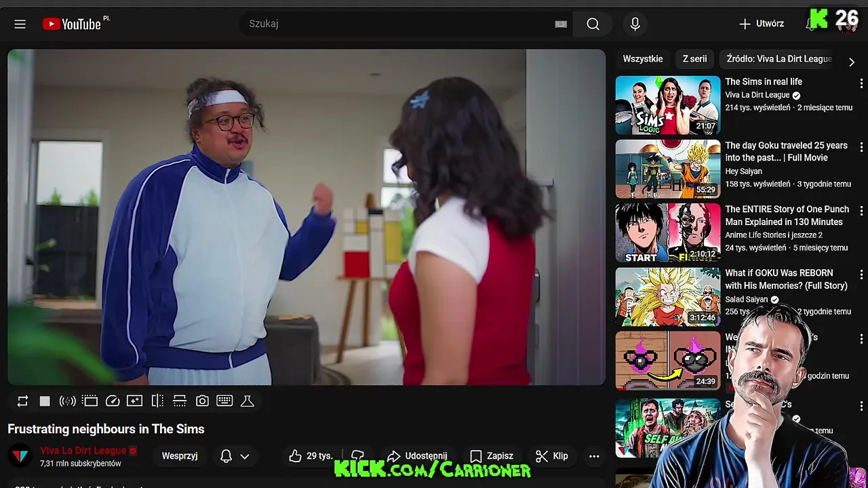Open the more actions three-dot menu
The height and width of the screenshot is (488, 868).
click(594, 456)
